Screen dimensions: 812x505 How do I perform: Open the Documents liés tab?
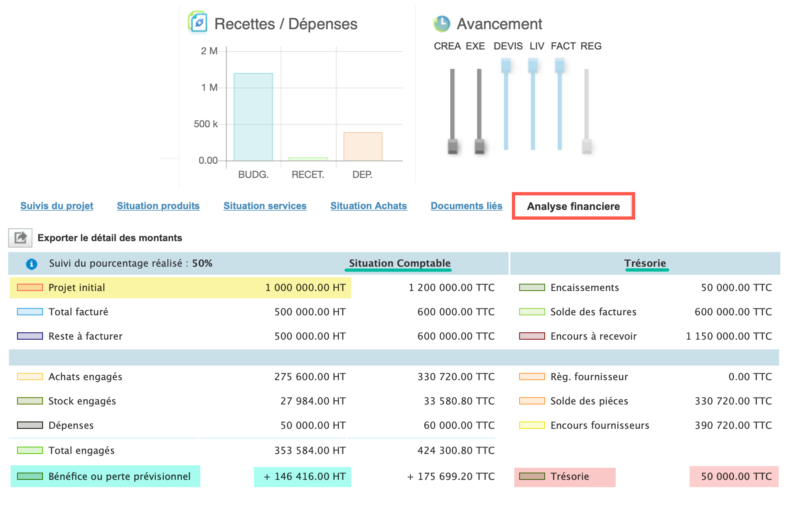466,206
